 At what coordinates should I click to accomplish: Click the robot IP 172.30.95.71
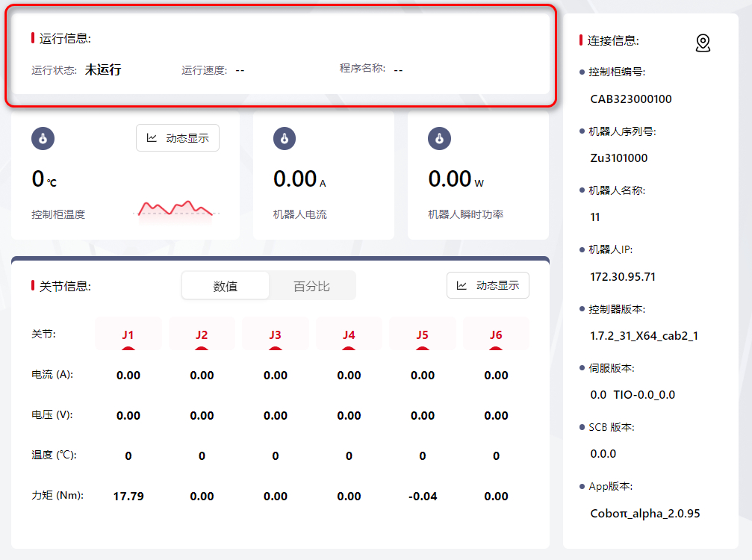[x=623, y=276]
